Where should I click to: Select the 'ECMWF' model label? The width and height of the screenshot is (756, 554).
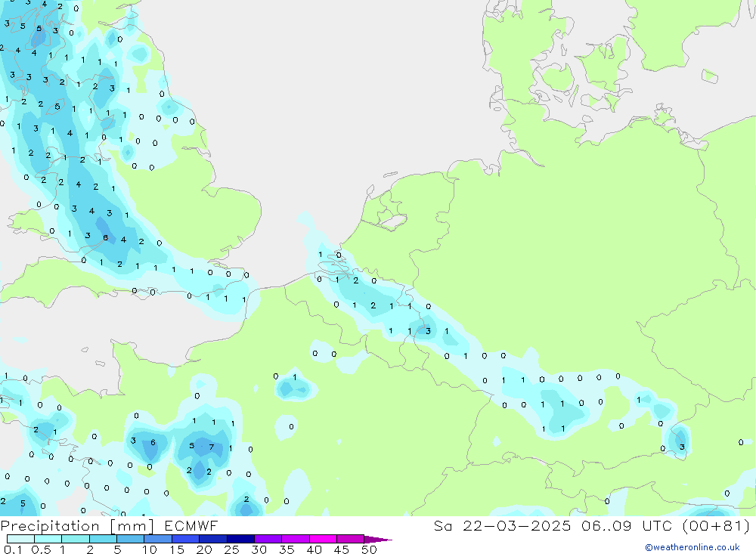(x=191, y=525)
